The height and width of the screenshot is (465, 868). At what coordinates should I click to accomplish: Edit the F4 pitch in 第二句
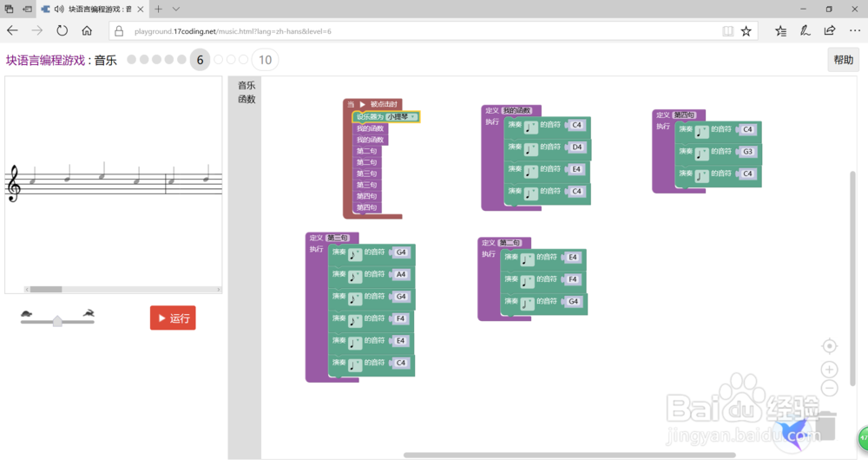click(573, 279)
